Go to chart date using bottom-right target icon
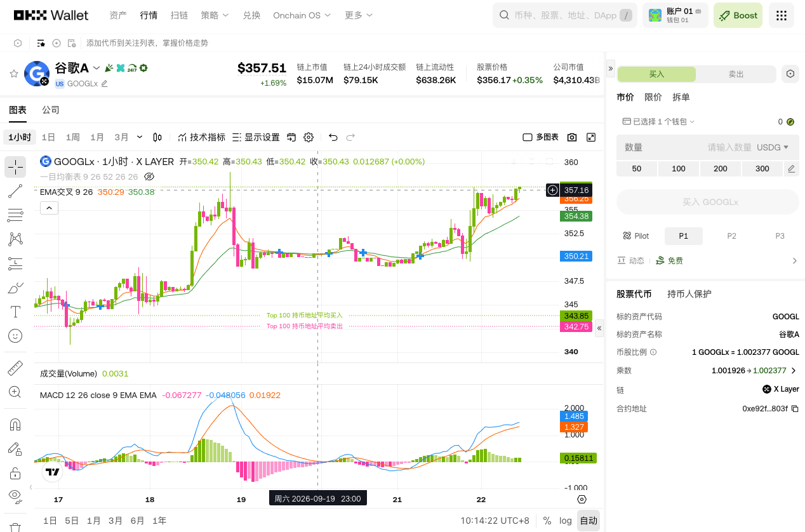 [x=582, y=499]
